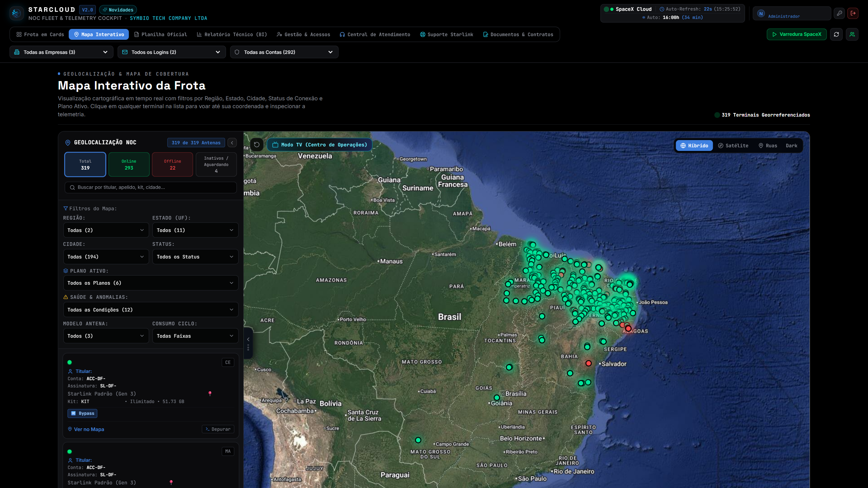This screenshot has height=488, width=868.
Task: Reset the map view with the rotate icon
Action: pos(257,145)
